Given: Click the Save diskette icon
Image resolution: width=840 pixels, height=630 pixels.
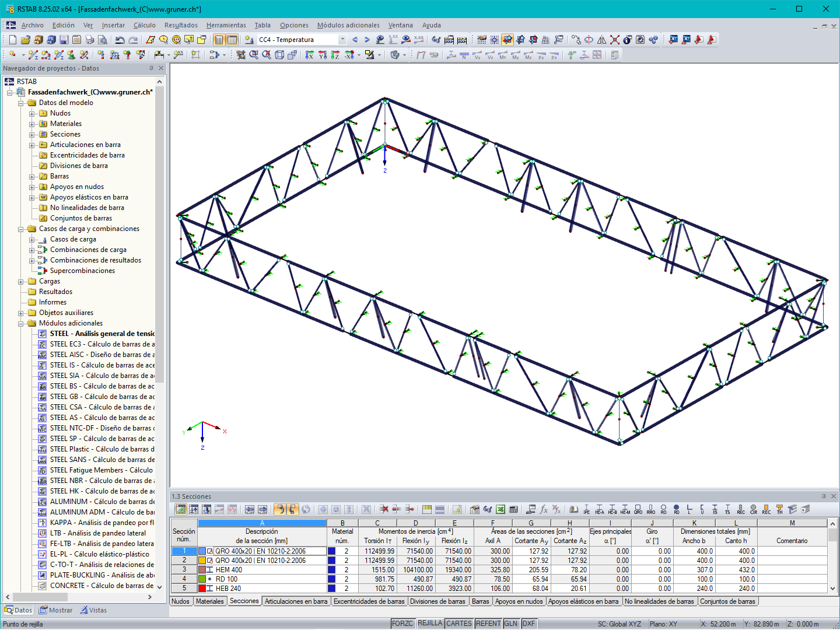Looking at the screenshot, I should coord(64,40).
